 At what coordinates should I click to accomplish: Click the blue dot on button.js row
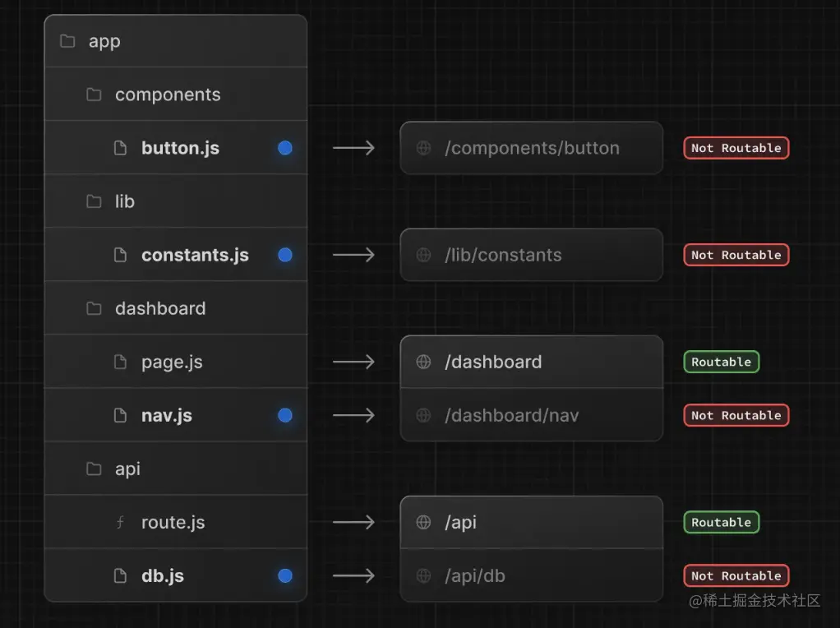(x=285, y=148)
